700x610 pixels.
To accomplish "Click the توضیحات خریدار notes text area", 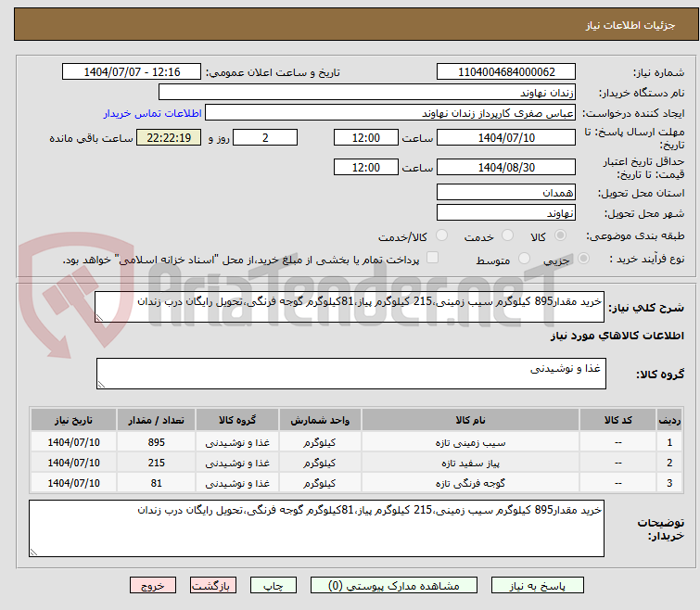I will click(x=316, y=528).
